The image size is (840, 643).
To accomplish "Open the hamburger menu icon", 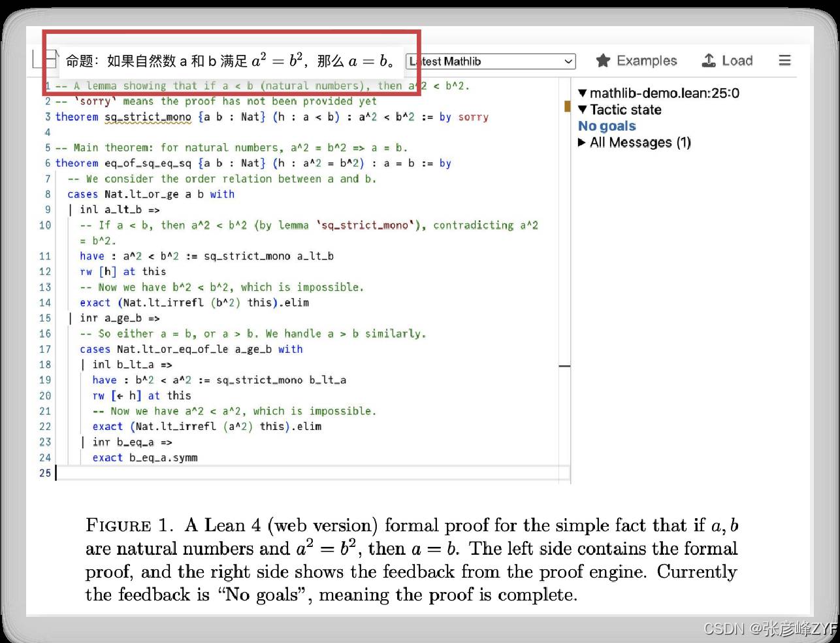I will point(784,61).
